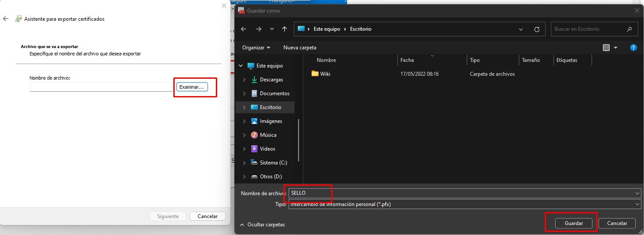Click Nueva carpeta in the toolbar
Image resolution: width=644 pixels, height=235 pixels.
coord(300,47)
